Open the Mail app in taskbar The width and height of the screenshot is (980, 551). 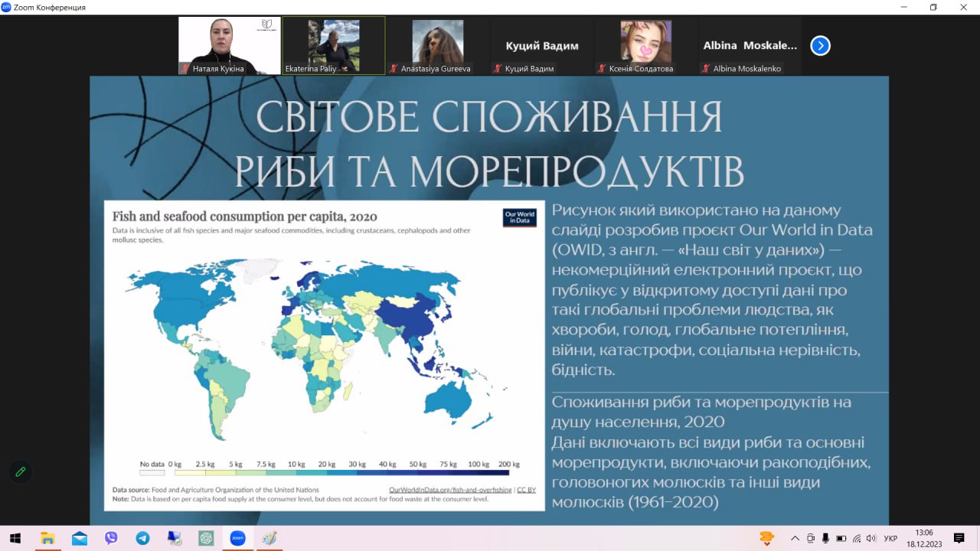80,538
